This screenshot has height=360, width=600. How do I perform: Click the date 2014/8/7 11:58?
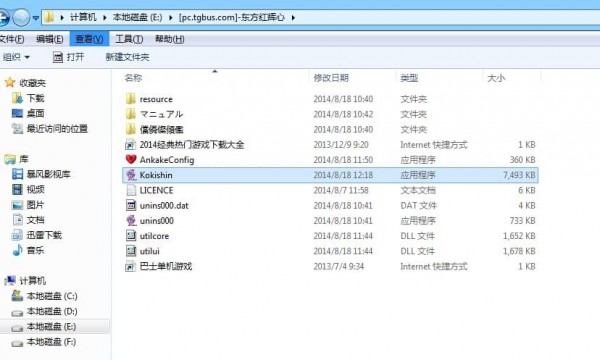pyautogui.click(x=341, y=190)
